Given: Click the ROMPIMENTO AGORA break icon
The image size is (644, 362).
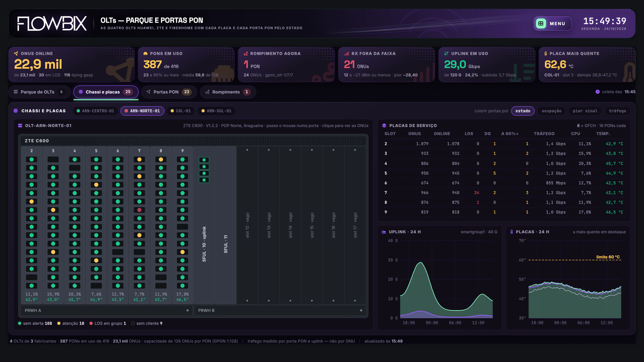Looking at the screenshot, I should point(246,53).
